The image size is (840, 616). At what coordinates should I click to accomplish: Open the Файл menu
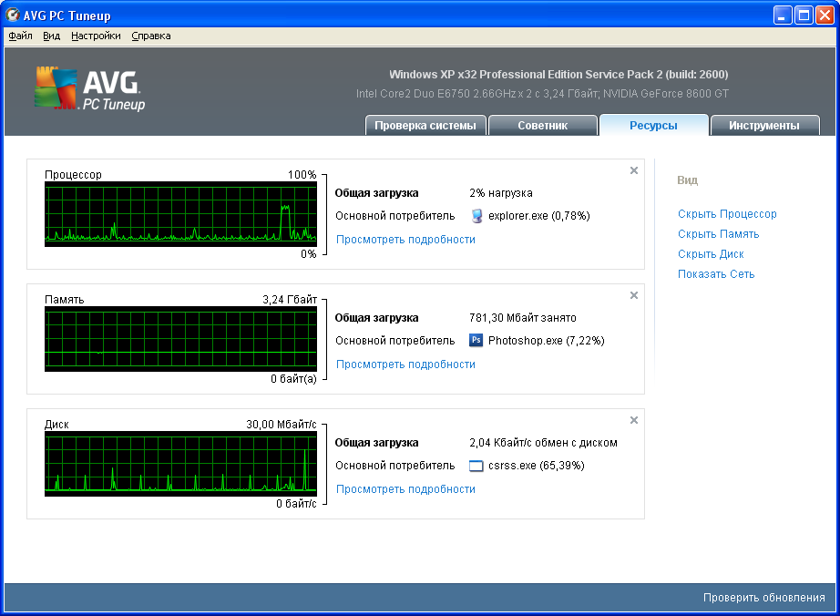pos(20,36)
